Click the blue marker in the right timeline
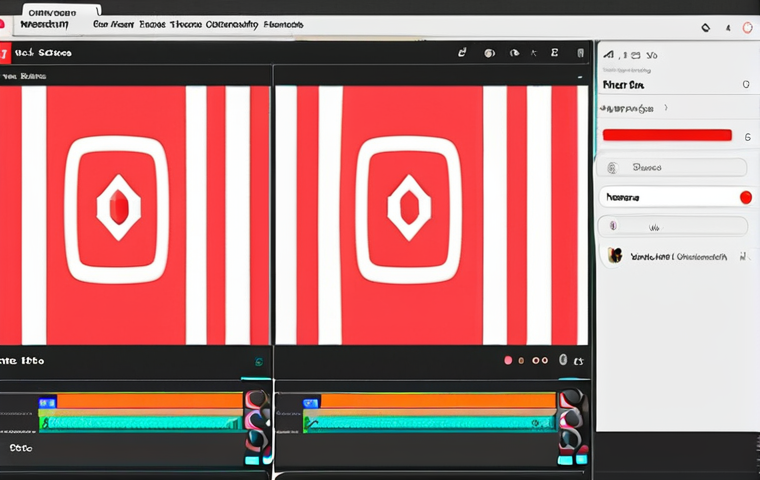The image size is (760, 480). pyautogui.click(x=311, y=403)
